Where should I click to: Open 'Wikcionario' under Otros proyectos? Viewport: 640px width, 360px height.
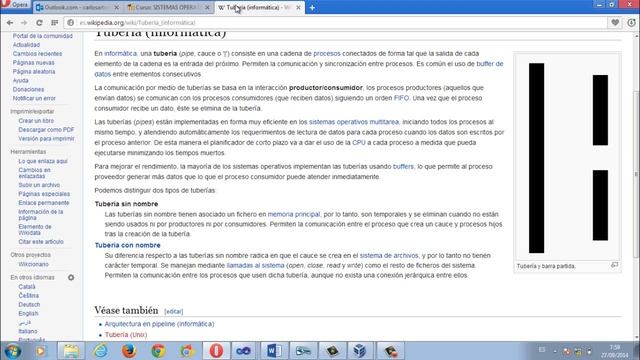33,264
